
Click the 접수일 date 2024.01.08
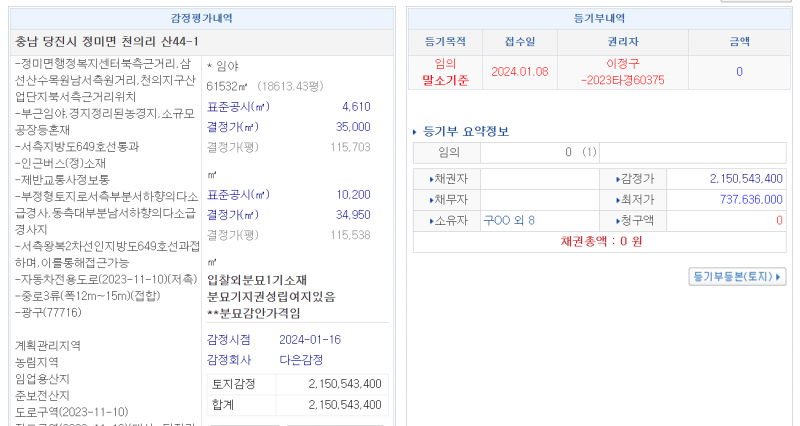pos(519,72)
